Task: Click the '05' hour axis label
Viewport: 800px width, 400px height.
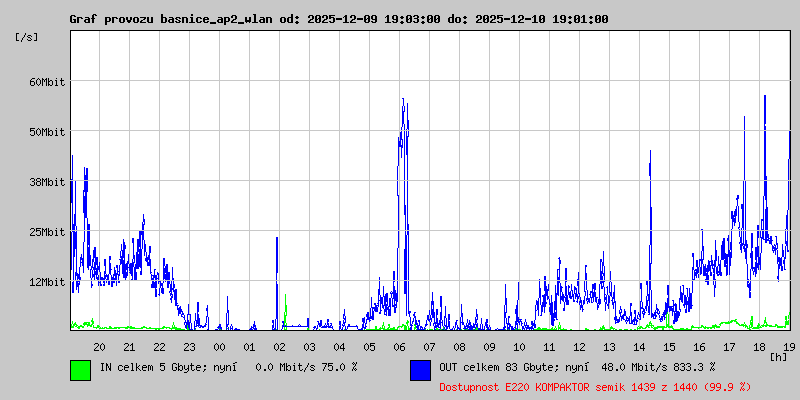Action: [369, 347]
